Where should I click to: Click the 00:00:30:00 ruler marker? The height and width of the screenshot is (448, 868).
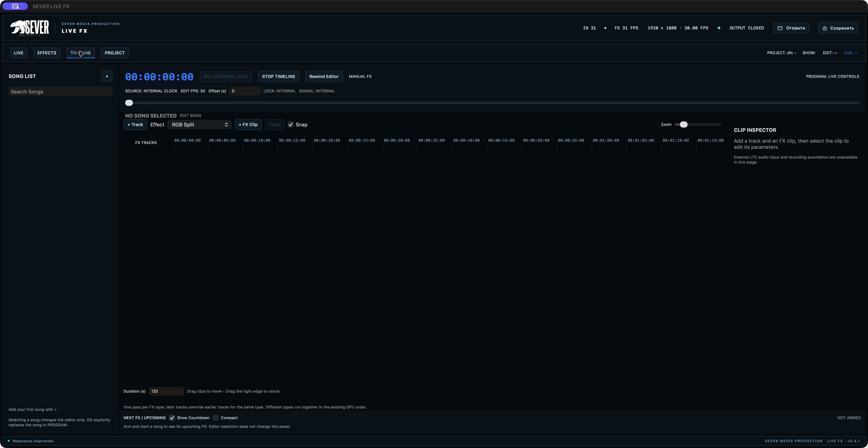coord(397,140)
